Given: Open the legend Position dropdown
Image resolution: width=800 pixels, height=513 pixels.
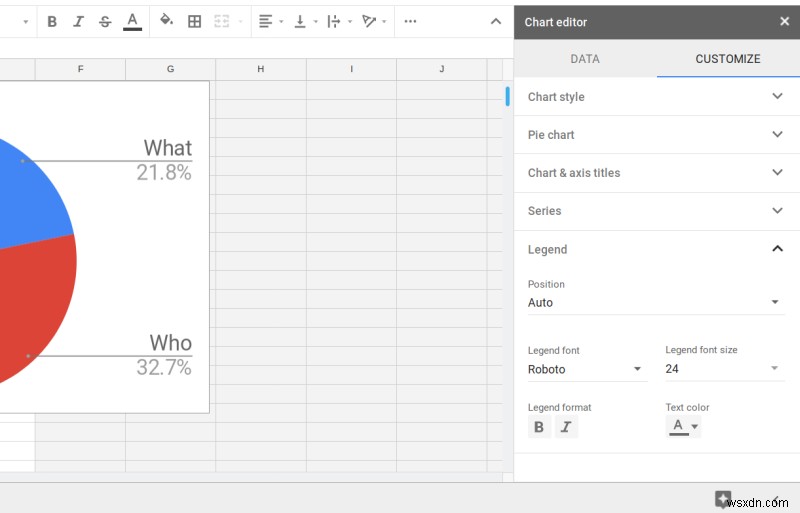Looking at the screenshot, I should pos(655,302).
